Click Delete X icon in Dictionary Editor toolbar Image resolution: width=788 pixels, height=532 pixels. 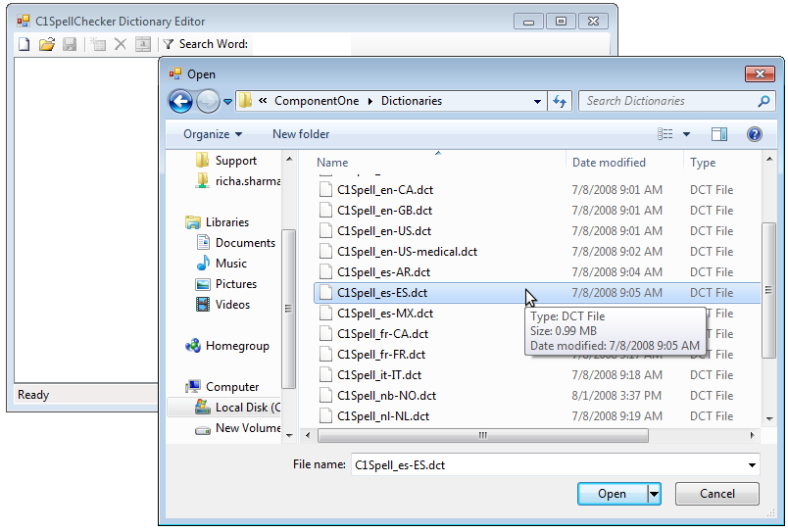pyautogui.click(x=121, y=44)
